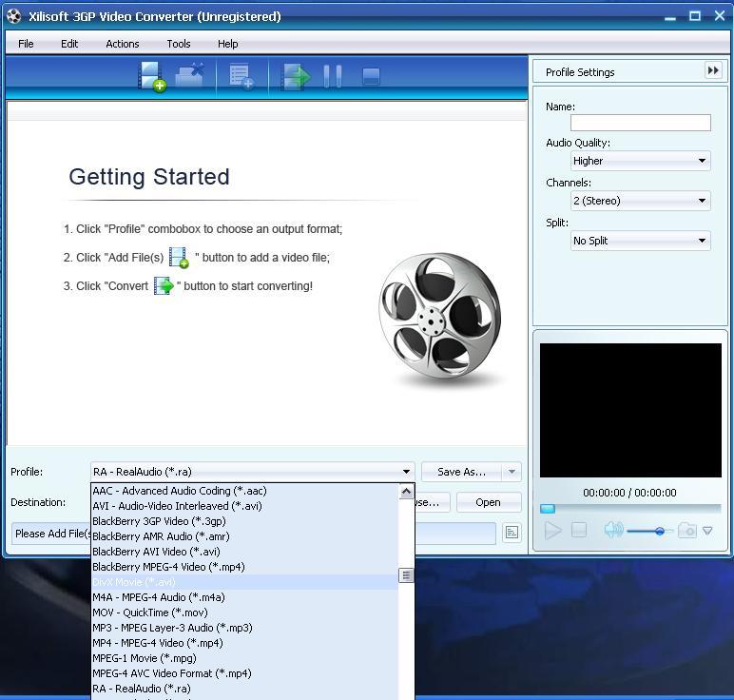Collapse the Profile Settings panel arrow

point(713,70)
